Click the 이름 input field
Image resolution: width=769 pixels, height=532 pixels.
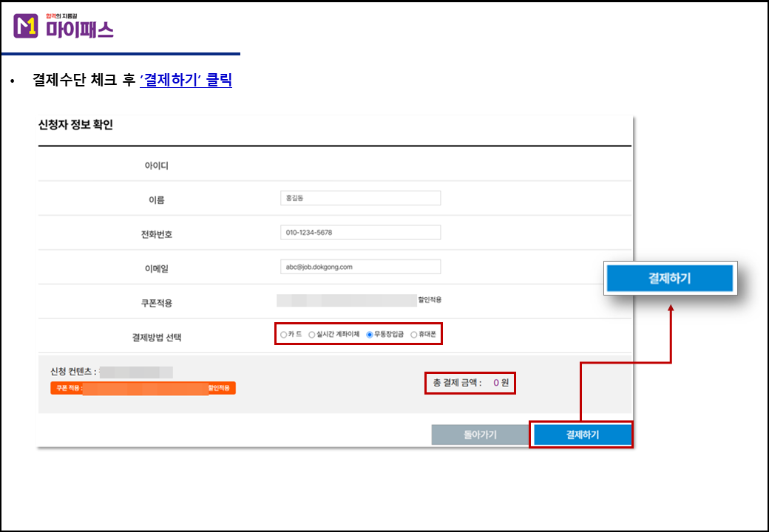[x=359, y=198]
